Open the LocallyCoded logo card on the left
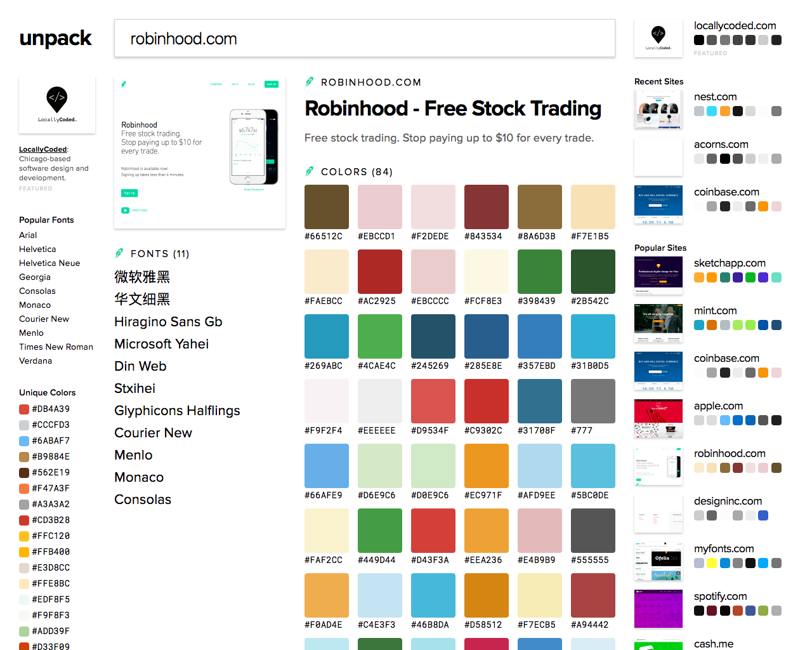This screenshot has width=812, height=650. 57,105
